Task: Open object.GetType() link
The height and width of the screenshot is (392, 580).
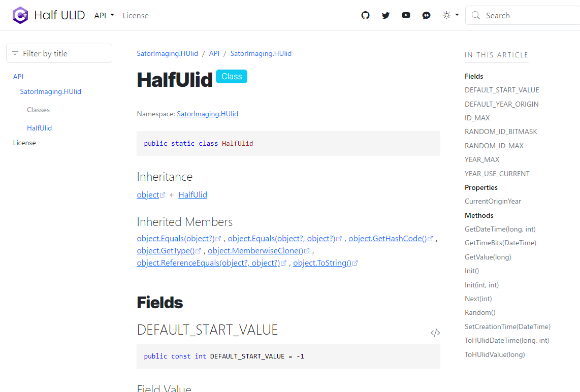Action: click(169, 251)
